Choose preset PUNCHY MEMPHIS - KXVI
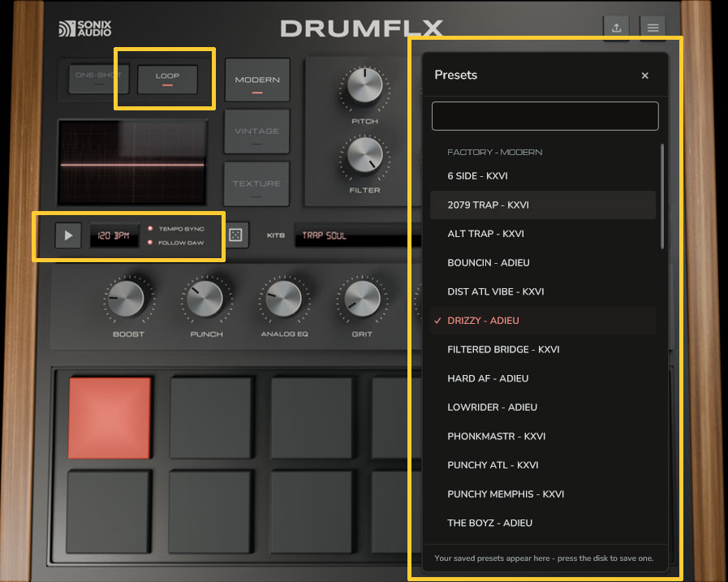This screenshot has width=728, height=582. 543,494
